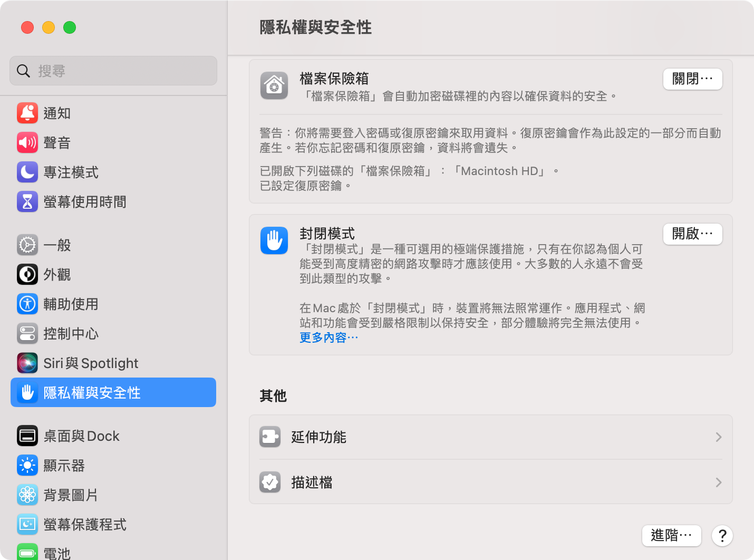Screen dimensions: 754x560
Task: Click the 進階 button
Action: pyautogui.click(x=671, y=536)
